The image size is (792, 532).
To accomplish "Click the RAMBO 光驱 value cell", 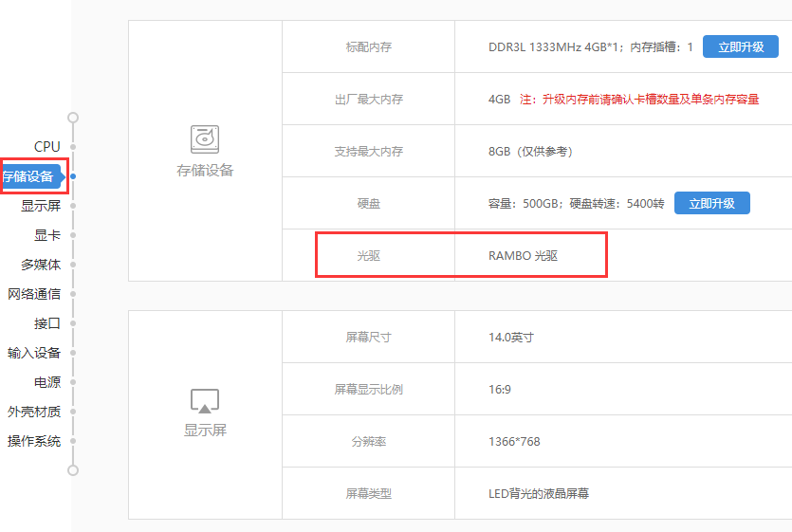I will click(x=523, y=255).
